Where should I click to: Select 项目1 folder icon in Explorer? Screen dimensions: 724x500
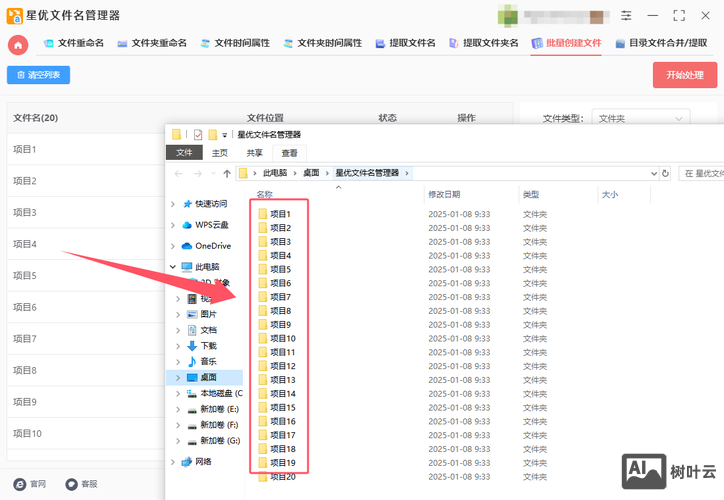[263, 214]
